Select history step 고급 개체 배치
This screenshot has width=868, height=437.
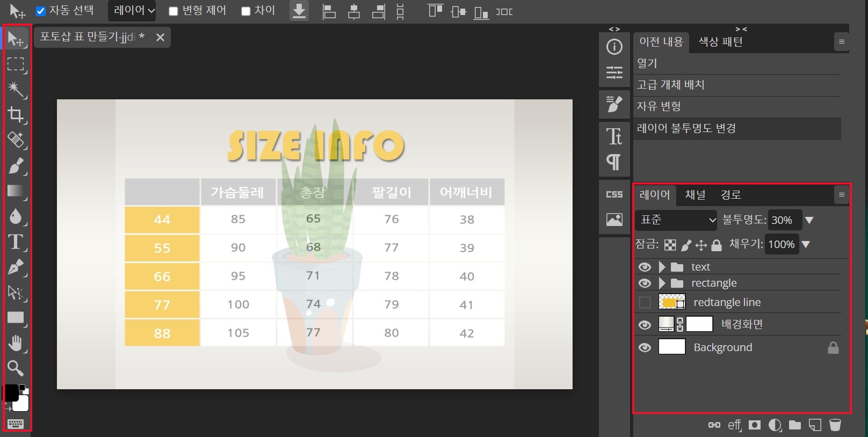[737, 85]
